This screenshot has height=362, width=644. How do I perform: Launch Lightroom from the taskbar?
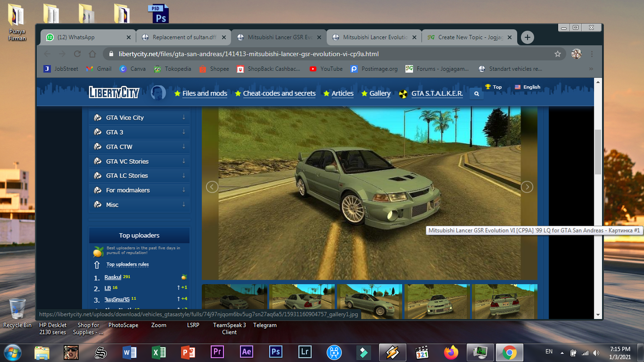coord(305,352)
